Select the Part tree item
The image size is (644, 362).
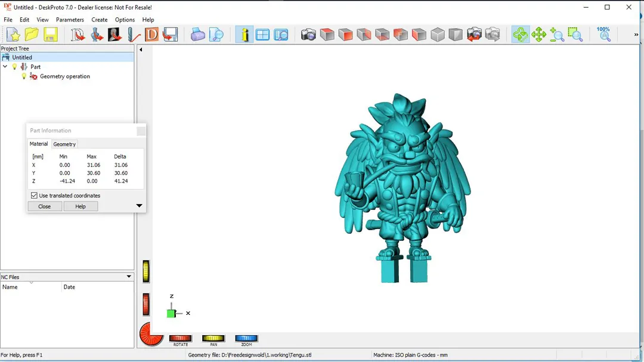[35, 67]
